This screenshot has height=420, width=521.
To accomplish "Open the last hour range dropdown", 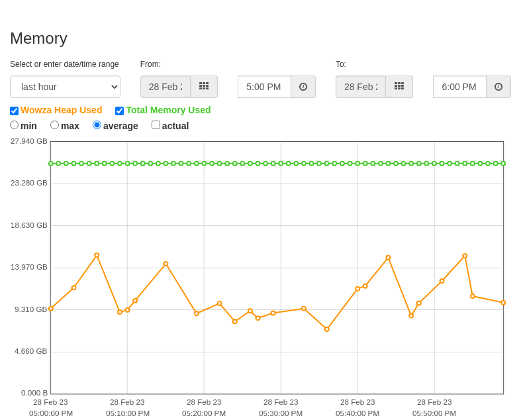I will tap(65, 87).
